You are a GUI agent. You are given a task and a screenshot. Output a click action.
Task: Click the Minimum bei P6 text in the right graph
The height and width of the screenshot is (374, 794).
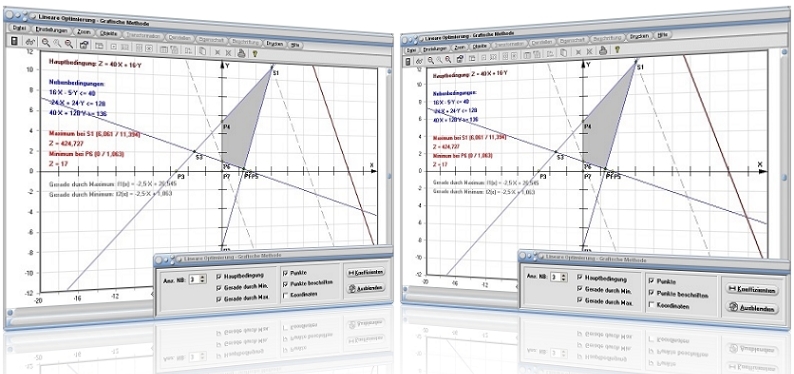(462, 155)
